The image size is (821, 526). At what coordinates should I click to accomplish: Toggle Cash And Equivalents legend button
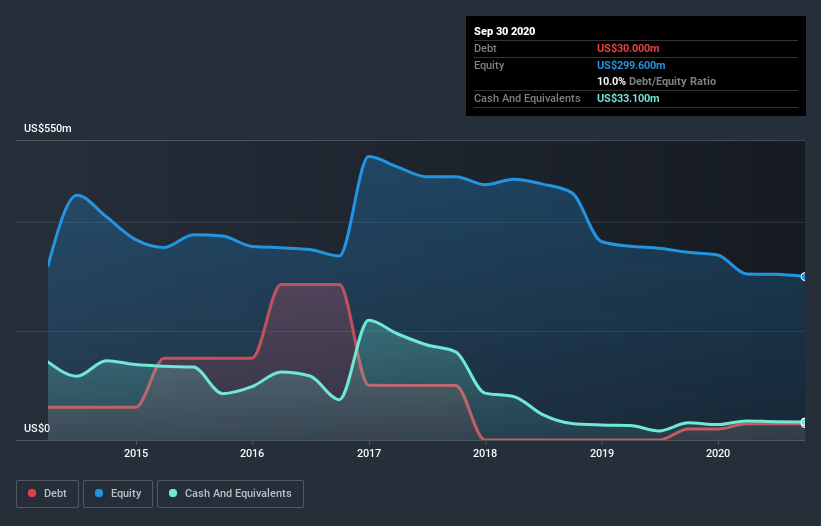(230, 494)
